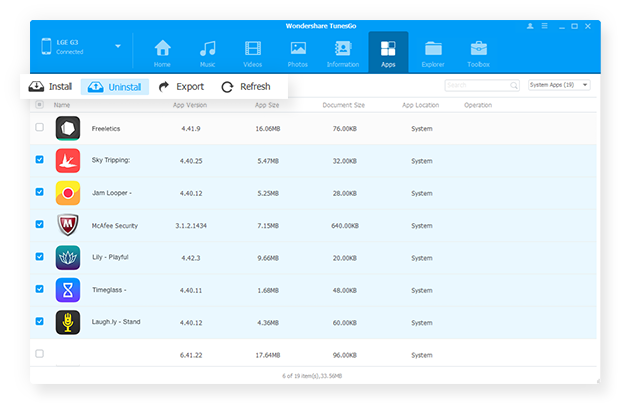Sort by the App Version column header
Screen dimensions: 622x406
[190, 105]
